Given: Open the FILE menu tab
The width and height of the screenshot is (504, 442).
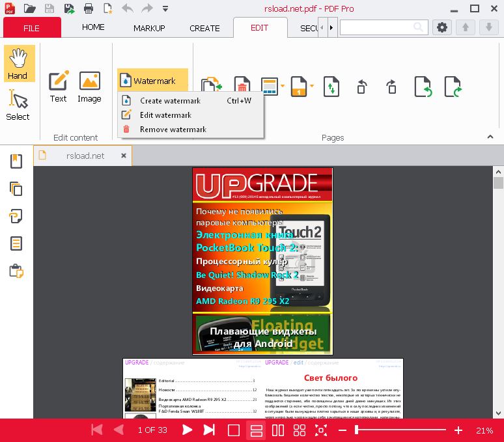Looking at the screenshot, I should 32,28.
